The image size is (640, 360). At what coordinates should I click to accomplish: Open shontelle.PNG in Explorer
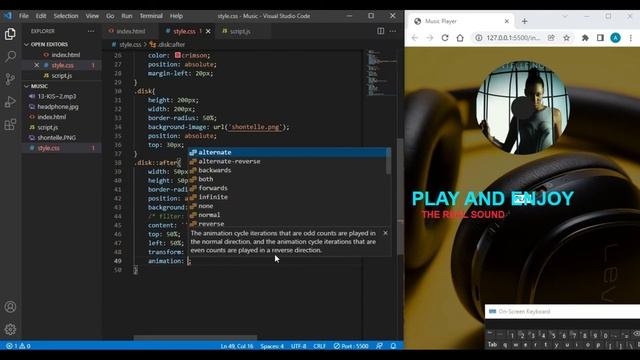[x=56, y=138]
